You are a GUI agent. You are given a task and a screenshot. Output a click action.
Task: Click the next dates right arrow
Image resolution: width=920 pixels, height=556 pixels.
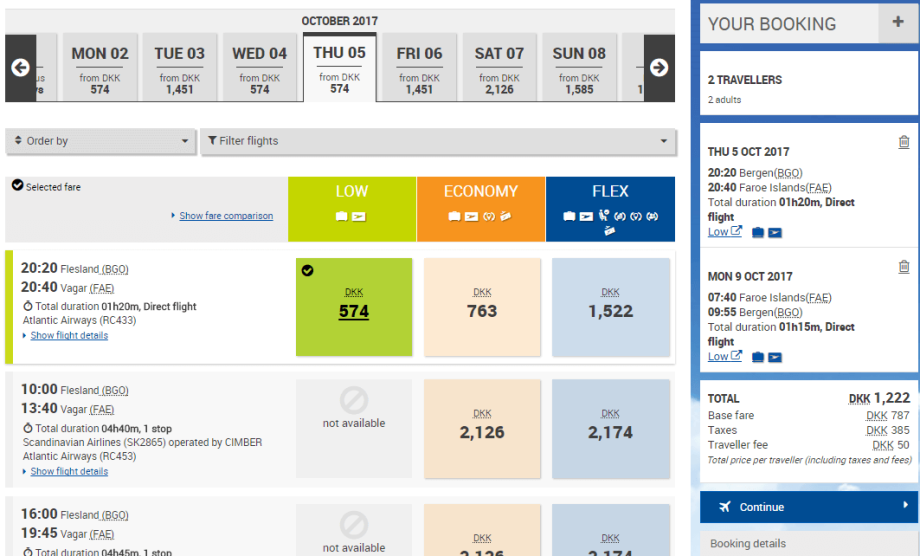pyautogui.click(x=659, y=68)
